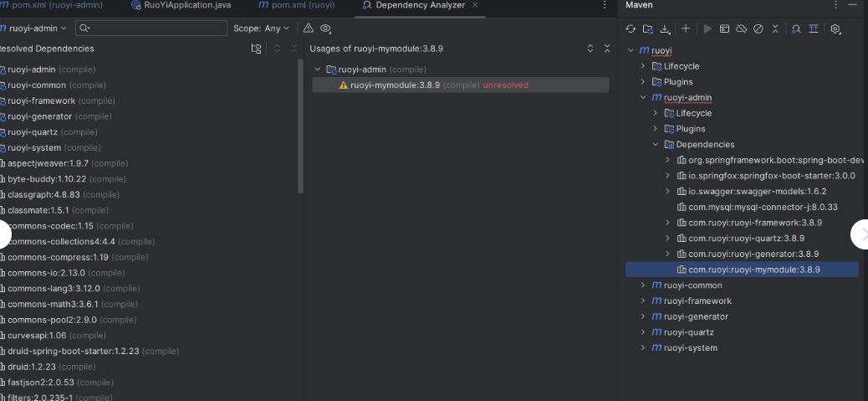The image size is (868, 401).
Task: Toggle Maven Offline Mode cloud icon
Action: point(741,28)
